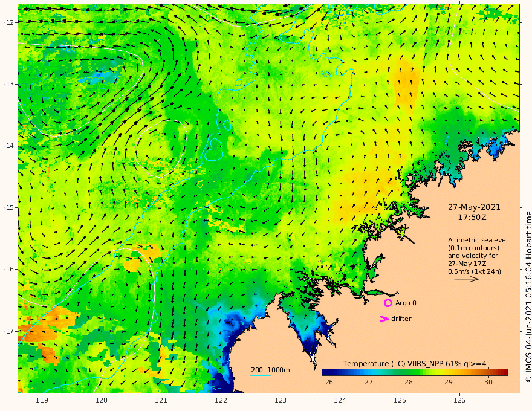Click the 0.5m/s velocity scale arrow
Screen dimensions: 532x411
click(x=466, y=279)
